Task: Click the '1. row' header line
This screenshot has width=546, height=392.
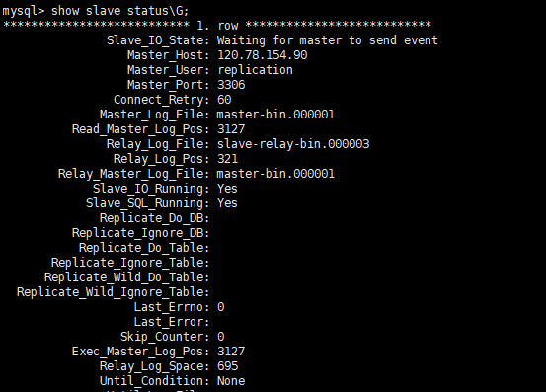Action: (x=217, y=25)
